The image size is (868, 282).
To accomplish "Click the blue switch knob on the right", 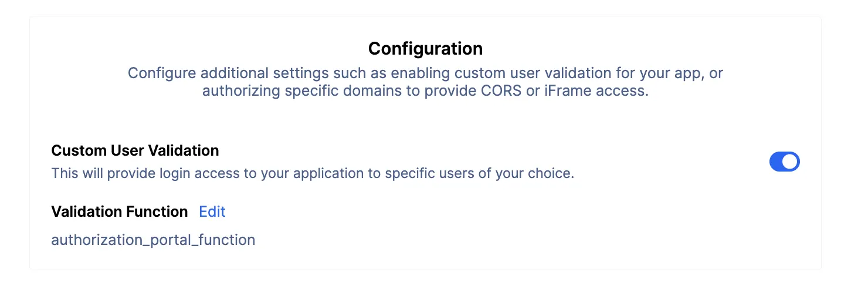I will tap(790, 162).
